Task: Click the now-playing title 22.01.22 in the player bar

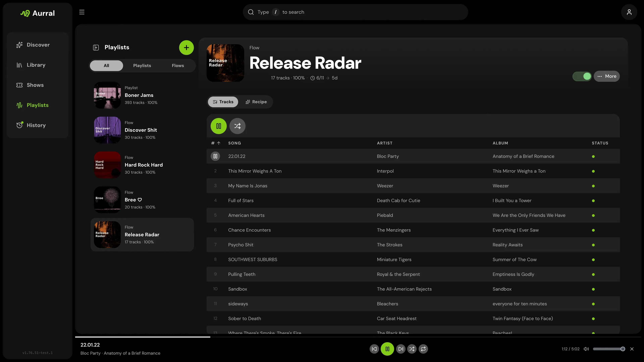Action: click(90, 345)
